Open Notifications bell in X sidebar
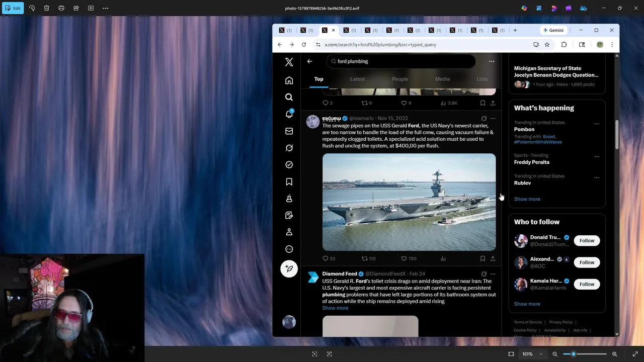The width and height of the screenshot is (644, 362). (289, 114)
